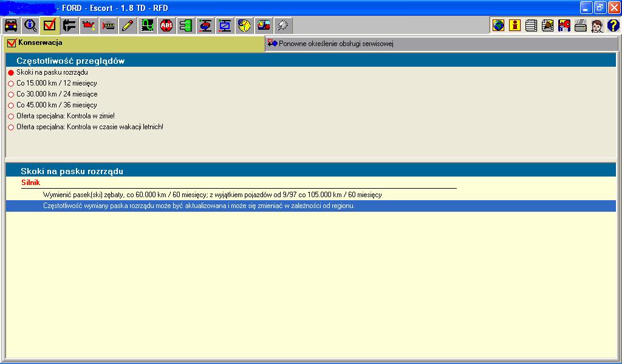
Task: Select 'Co 45.000 km / 36 miesięcy' option
Action: point(11,106)
